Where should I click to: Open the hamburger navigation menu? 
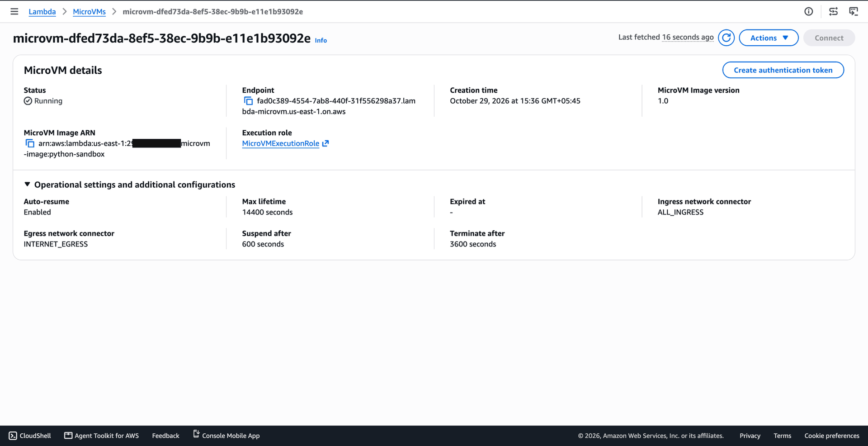point(14,11)
